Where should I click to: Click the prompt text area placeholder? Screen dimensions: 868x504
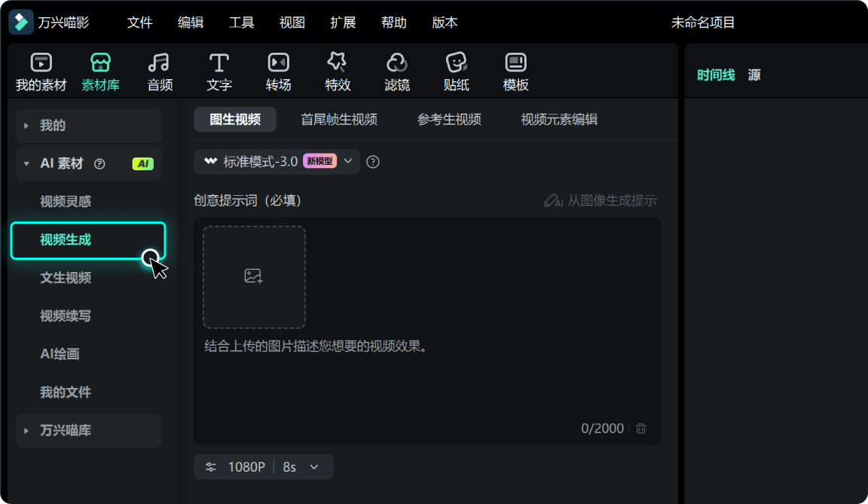point(316,347)
